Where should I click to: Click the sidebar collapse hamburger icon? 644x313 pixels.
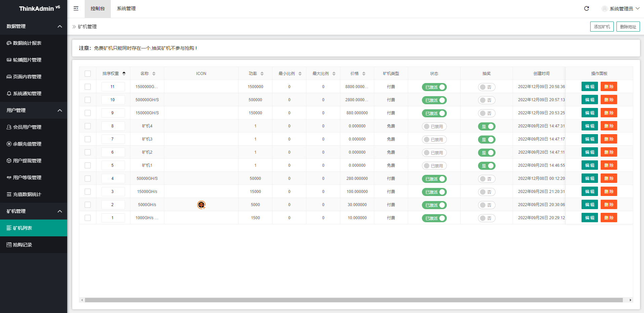coord(76,8)
